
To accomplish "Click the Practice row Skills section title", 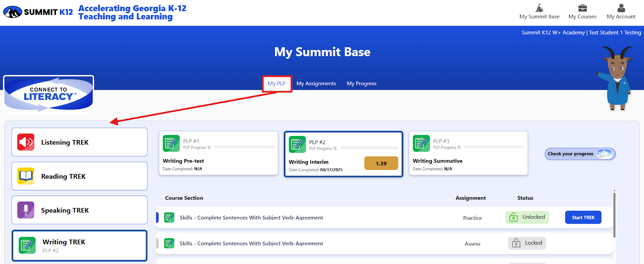I will (x=251, y=218).
